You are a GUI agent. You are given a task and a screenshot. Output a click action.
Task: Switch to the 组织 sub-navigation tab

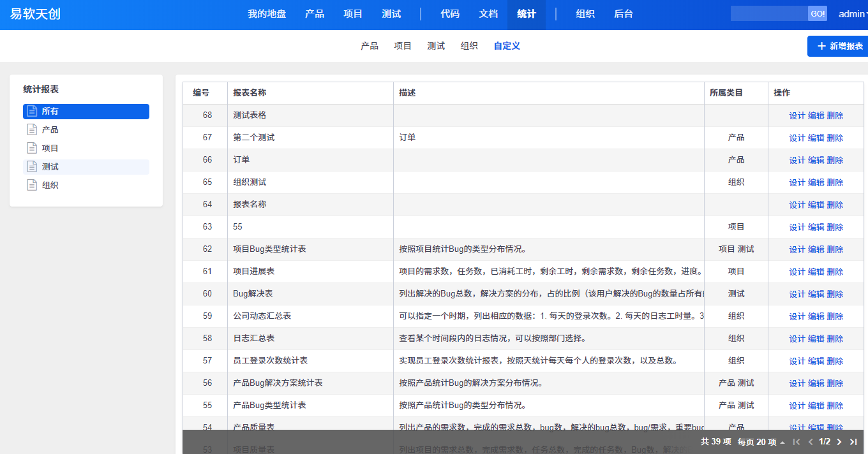(469, 46)
